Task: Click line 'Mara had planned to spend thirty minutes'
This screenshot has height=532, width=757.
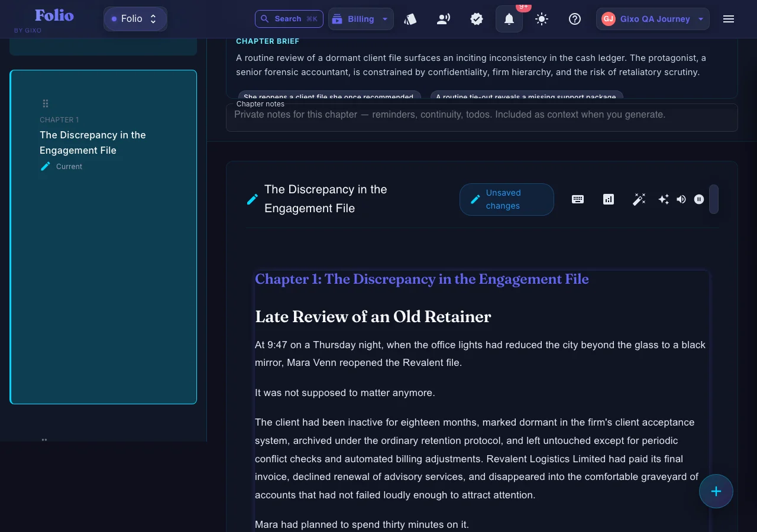Action: click(362, 524)
